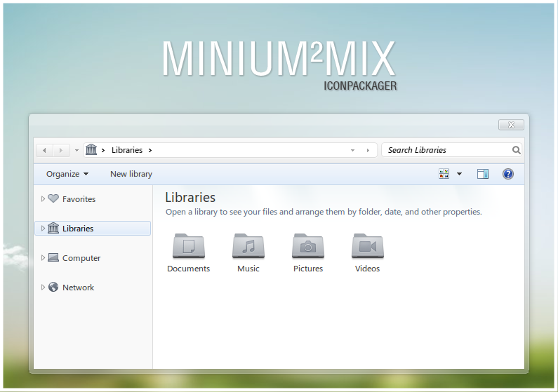
Task: Click the Network globe icon in sidebar
Action: click(53, 287)
